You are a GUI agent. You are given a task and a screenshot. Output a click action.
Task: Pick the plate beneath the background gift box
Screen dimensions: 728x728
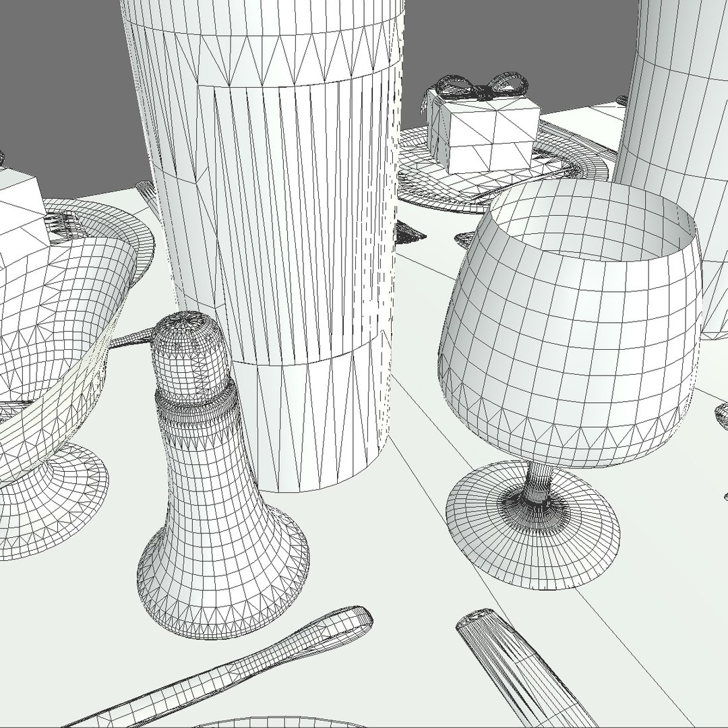pyautogui.click(x=502, y=167)
